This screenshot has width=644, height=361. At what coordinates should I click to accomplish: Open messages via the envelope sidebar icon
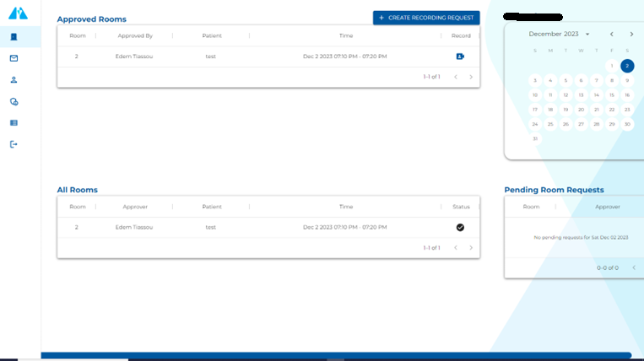tap(14, 58)
